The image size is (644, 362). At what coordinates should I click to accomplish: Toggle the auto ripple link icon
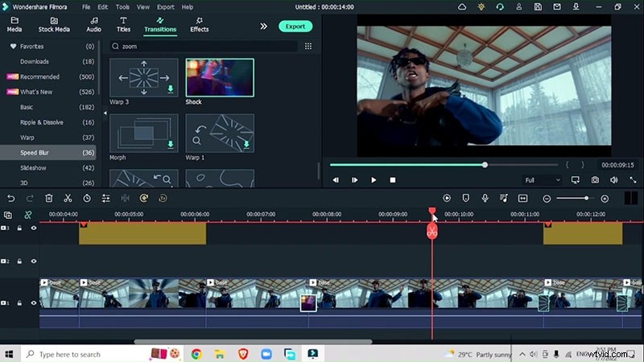(28, 215)
